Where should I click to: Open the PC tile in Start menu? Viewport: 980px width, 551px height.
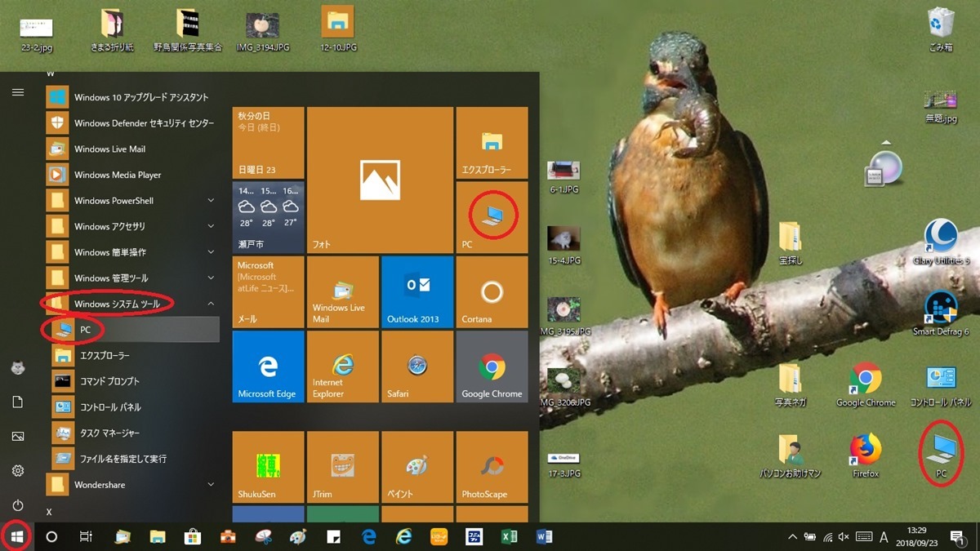(x=492, y=217)
